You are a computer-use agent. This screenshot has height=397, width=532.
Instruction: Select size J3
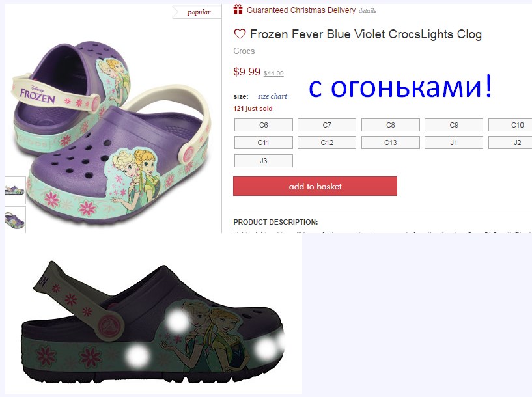(x=263, y=161)
